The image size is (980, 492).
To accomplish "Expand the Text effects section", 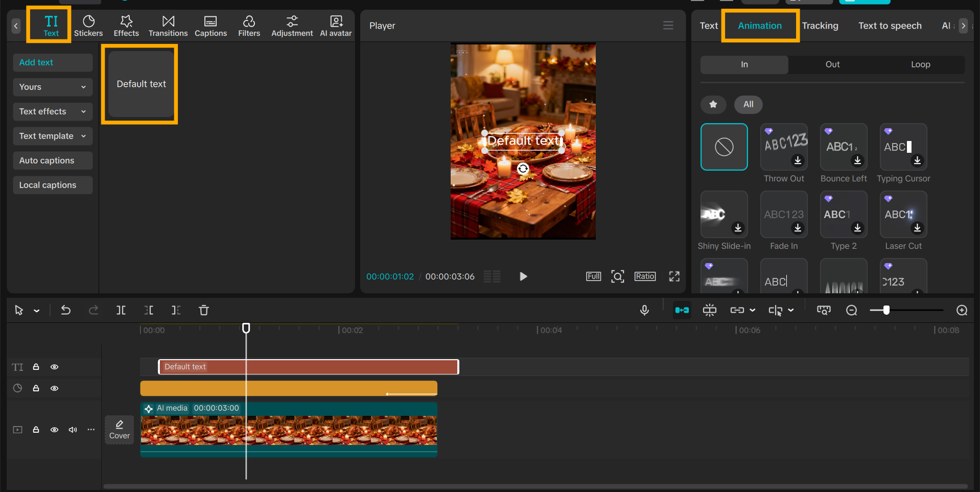I will [x=52, y=111].
